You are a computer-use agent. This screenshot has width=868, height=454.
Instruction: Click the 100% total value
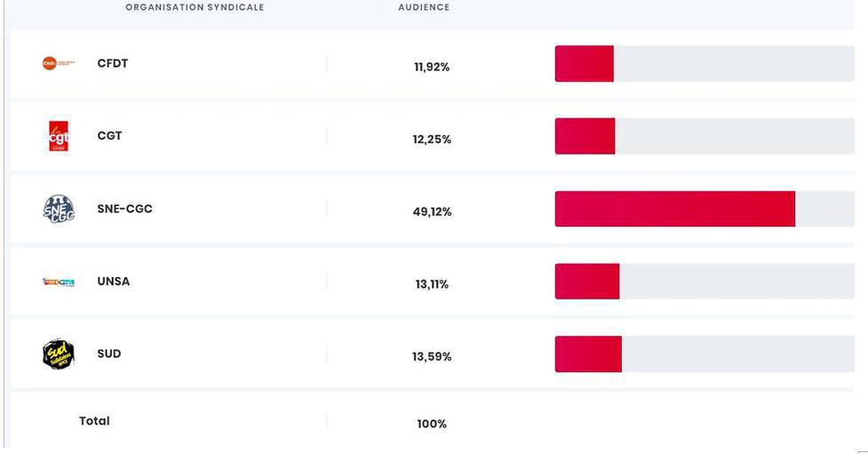pyautogui.click(x=432, y=425)
